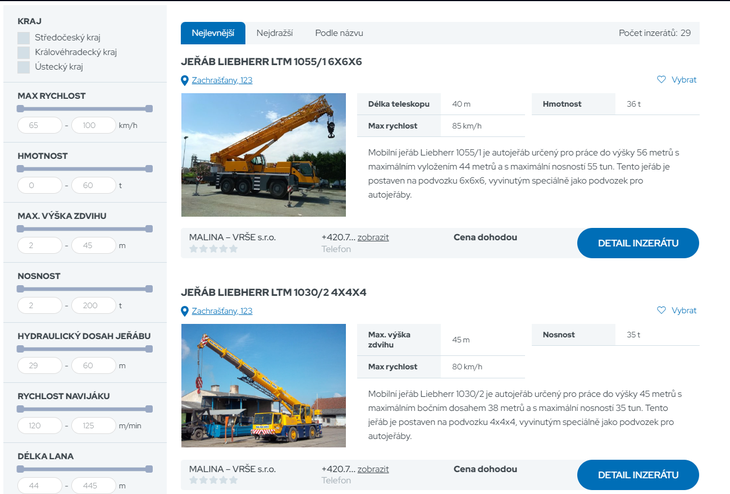Click the Délka lana range slider
This screenshot has width=730, height=494.
(85, 469)
